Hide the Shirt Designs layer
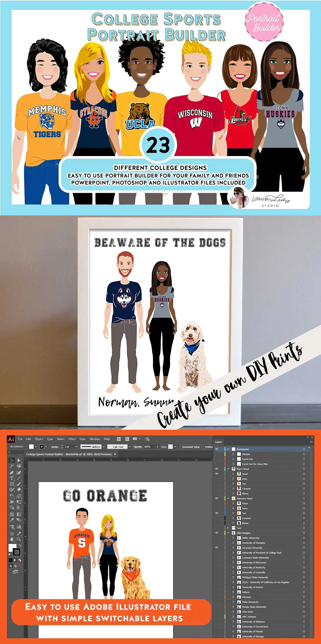321x644 pixels. 217,533
